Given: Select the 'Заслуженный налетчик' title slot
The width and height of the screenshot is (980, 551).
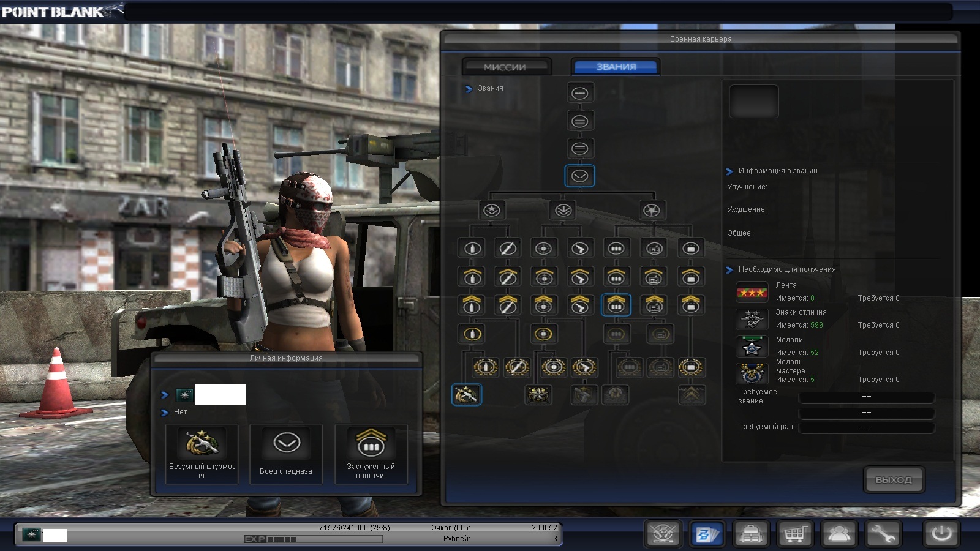Looking at the screenshot, I should (371, 454).
